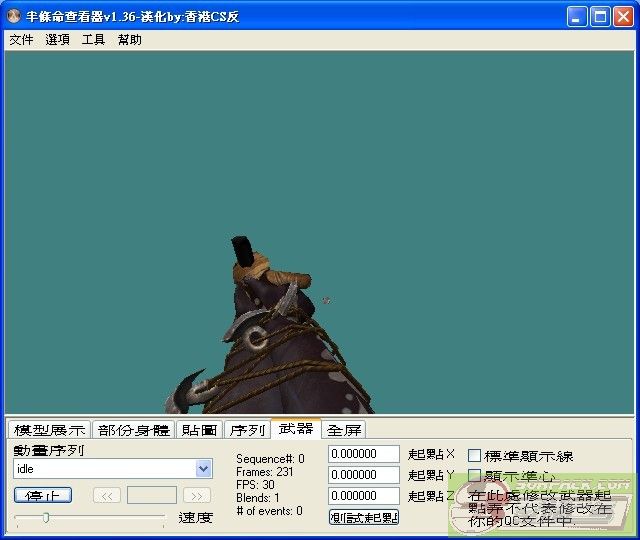640x540 pixels.
Task: Switch to the 貼圖 tab
Action: pyautogui.click(x=199, y=430)
